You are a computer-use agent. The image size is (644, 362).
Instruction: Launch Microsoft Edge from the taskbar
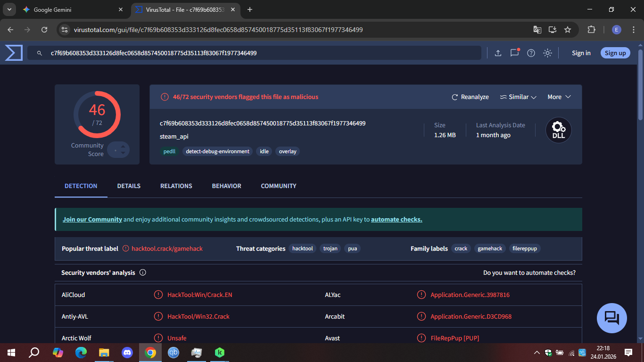click(x=81, y=353)
